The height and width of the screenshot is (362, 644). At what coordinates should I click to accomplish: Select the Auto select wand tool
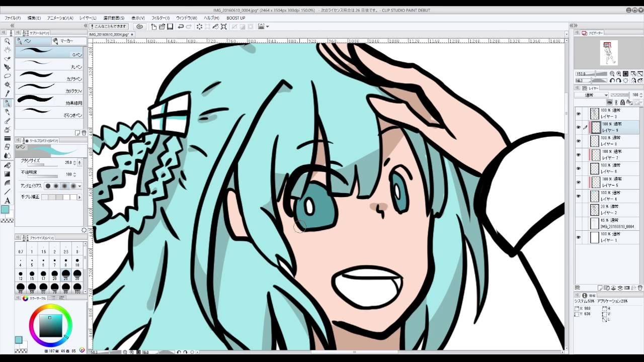[7, 84]
